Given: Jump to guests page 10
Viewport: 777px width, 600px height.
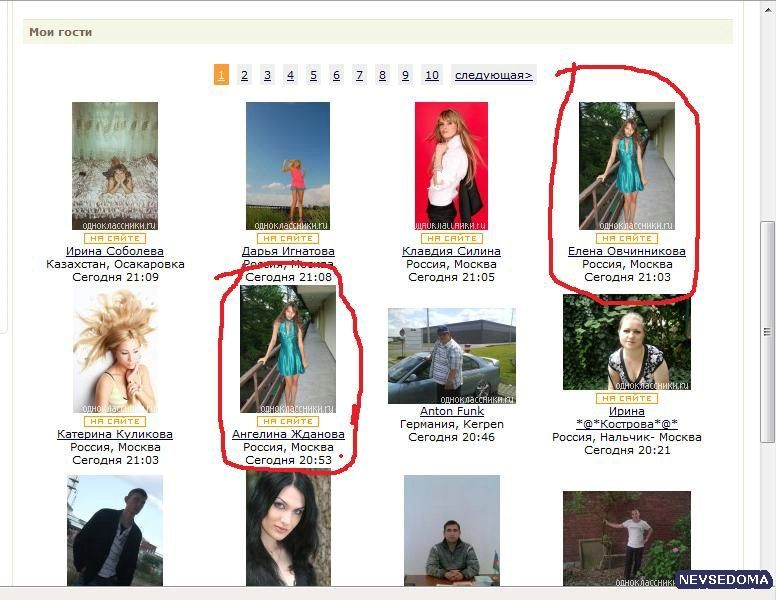Looking at the screenshot, I should (x=431, y=75).
